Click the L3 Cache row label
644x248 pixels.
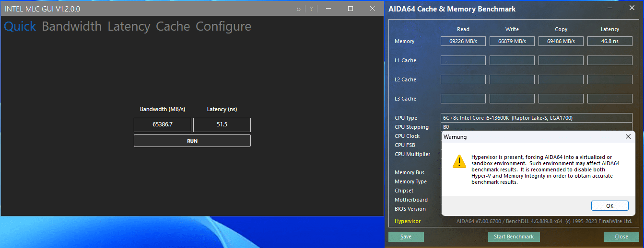tap(406, 99)
